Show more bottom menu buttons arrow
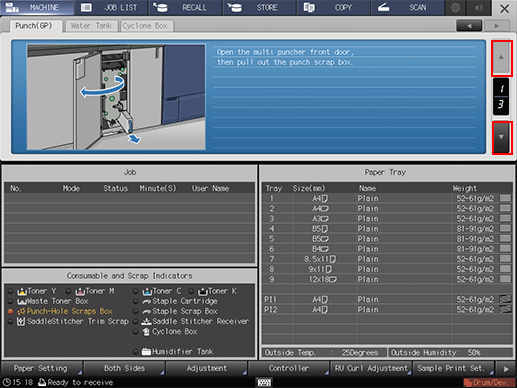The width and height of the screenshot is (517, 388). pos(506,369)
